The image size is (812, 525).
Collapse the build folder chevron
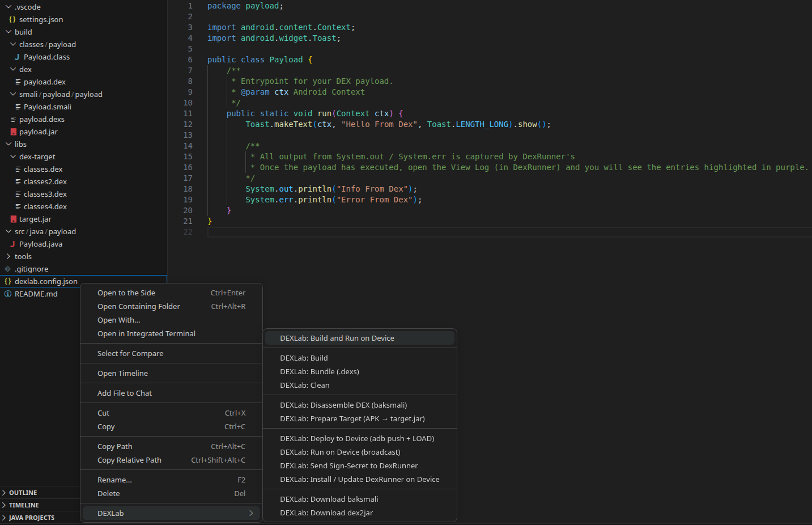pos(8,32)
